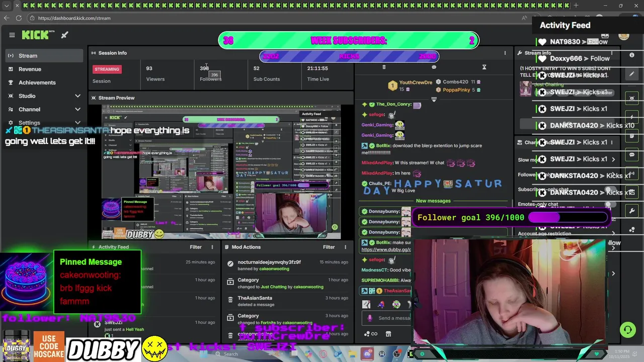Click the info icon in right sidebar
The image size is (644, 362).
(x=632, y=55)
